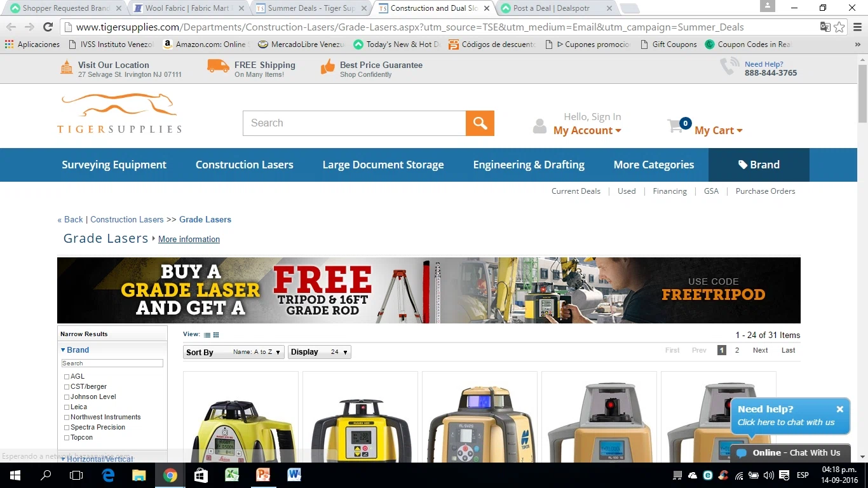This screenshot has width=868, height=488.
Task: Open Task View on taskbar
Action: point(76,475)
